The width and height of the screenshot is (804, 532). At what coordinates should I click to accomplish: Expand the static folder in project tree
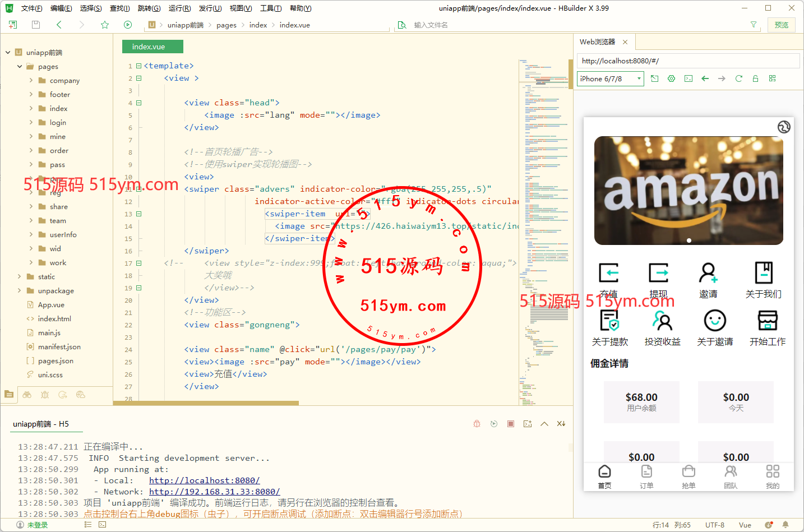(x=20, y=277)
